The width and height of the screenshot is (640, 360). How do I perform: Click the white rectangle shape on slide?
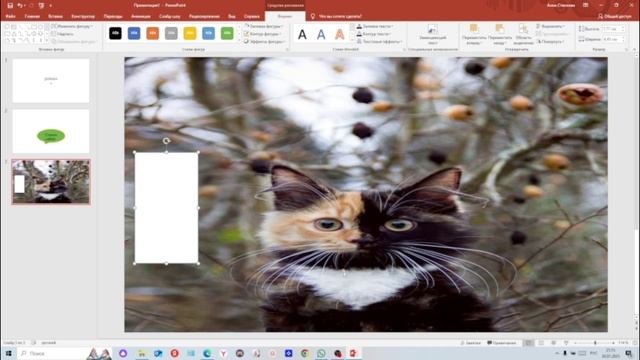click(167, 208)
